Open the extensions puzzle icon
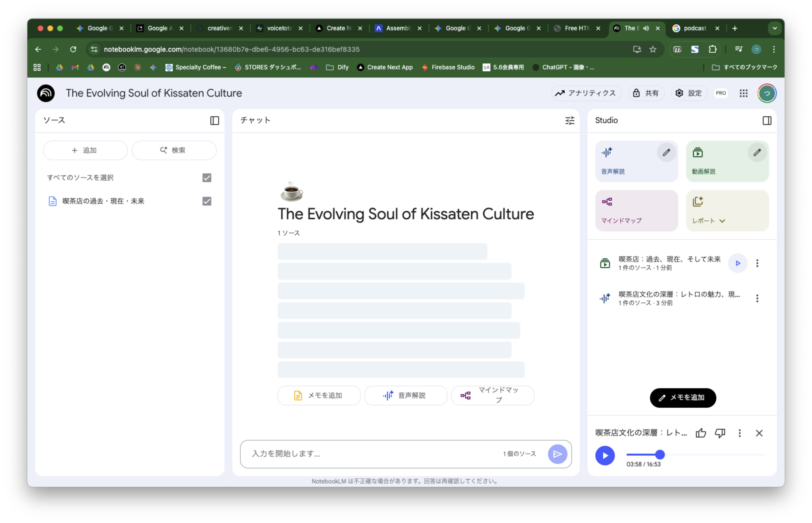Viewport: 812px width, 523px height. (712, 49)
